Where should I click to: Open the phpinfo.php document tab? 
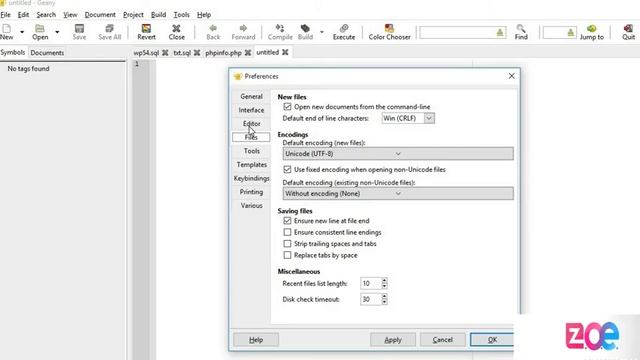223,53
